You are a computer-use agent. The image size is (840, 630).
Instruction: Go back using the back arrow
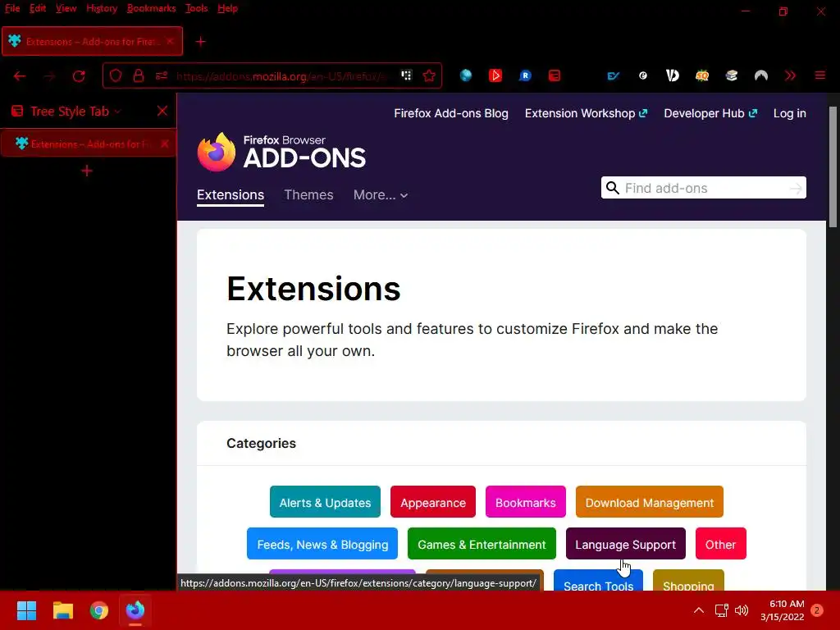point(20,76)
